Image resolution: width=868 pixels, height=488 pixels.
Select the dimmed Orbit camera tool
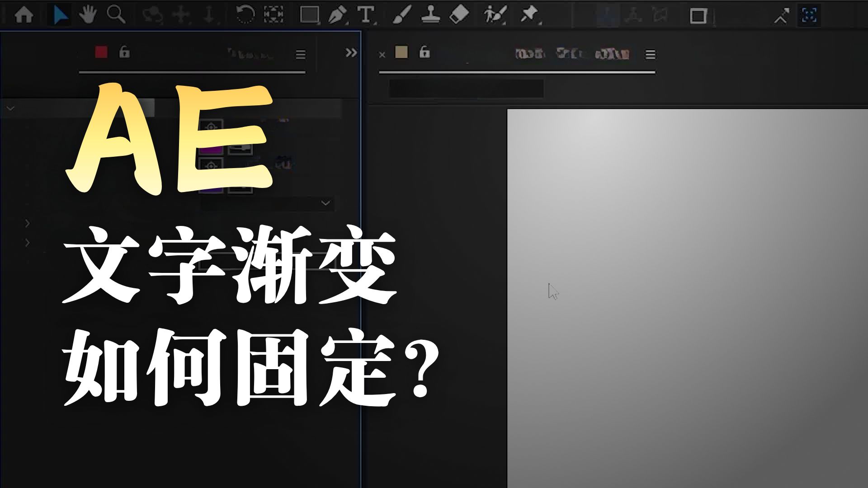[152, 15]
